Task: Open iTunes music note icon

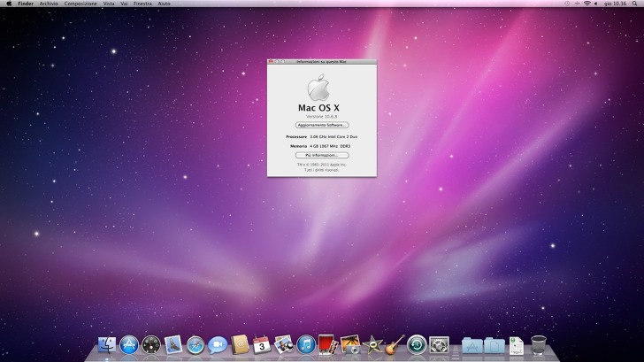Action: pos(306,345)
